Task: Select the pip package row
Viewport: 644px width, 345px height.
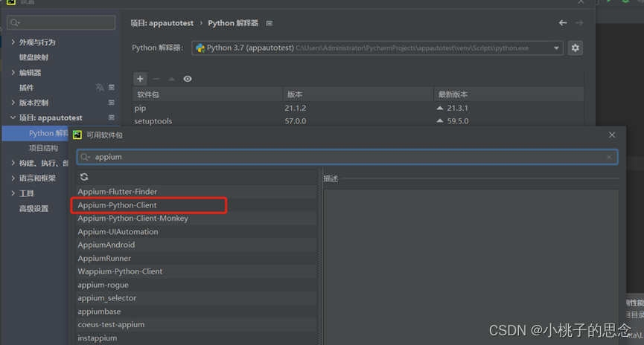Action: coord(358,108)
